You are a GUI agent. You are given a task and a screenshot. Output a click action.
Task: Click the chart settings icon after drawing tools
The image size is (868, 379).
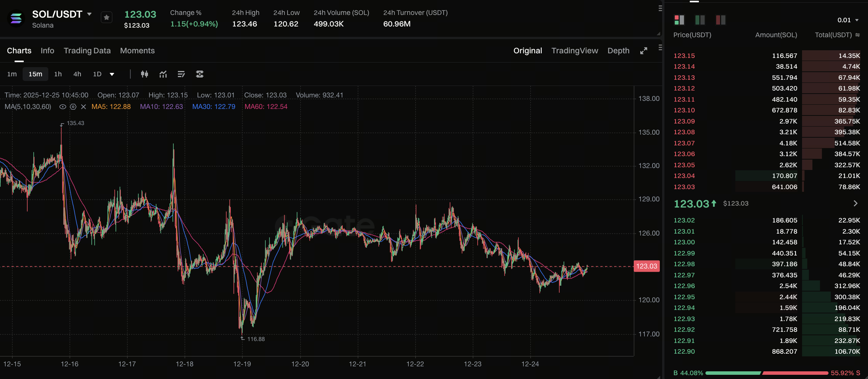coord(200,74)
